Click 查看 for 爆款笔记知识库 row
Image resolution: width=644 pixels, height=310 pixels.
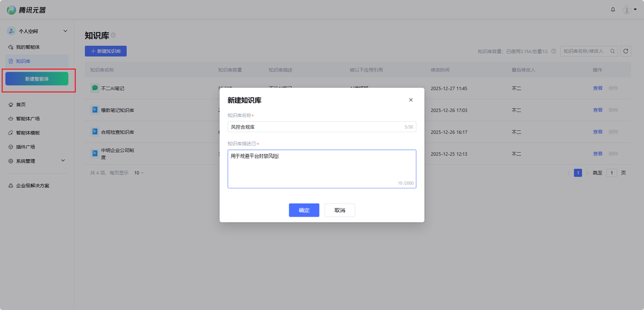point(598,110)
